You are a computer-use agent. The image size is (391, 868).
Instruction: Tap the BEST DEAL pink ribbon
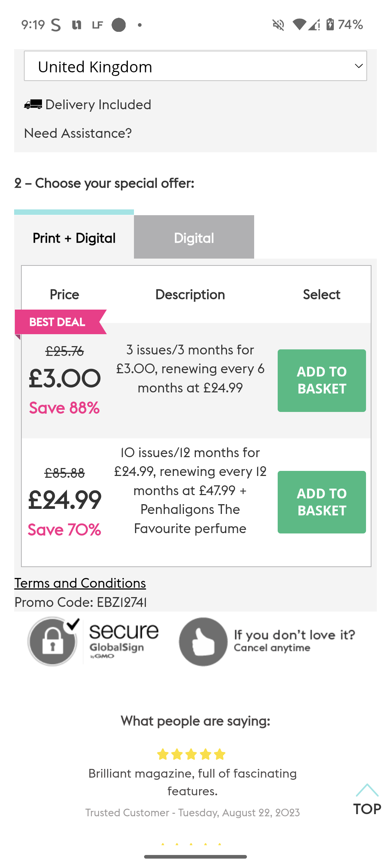point(59,322)
